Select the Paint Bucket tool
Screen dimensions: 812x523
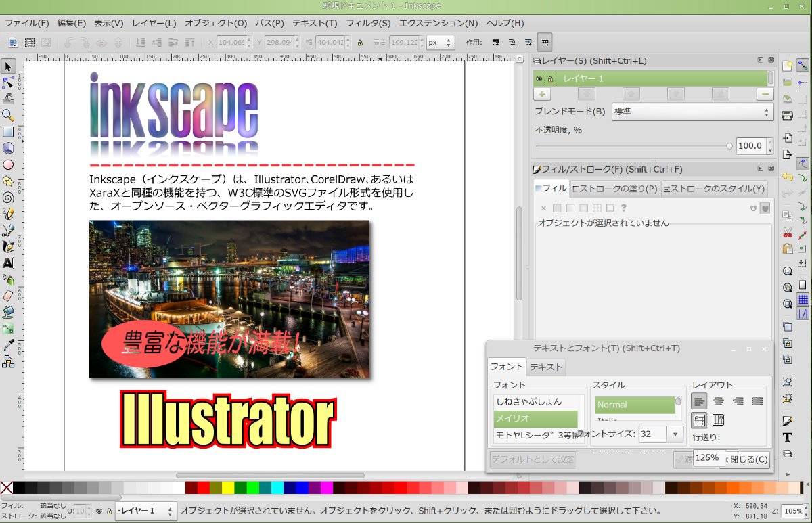pos(8,313)
